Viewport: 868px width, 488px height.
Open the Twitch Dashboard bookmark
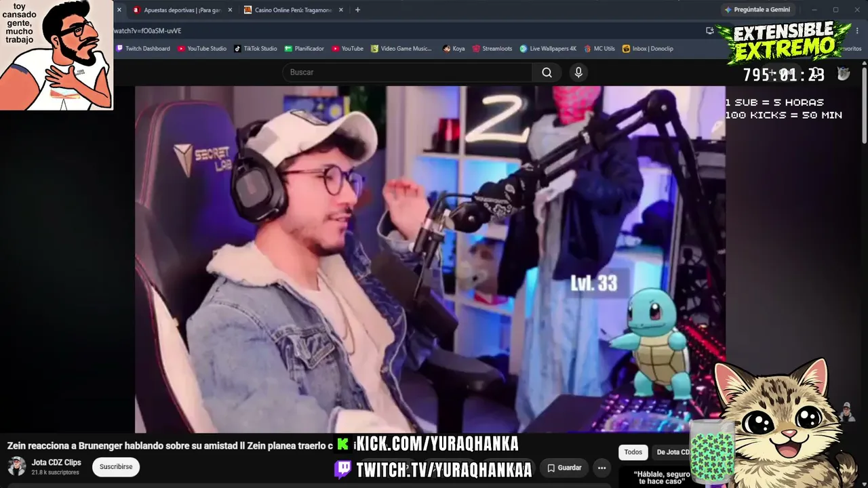[143, 49]
